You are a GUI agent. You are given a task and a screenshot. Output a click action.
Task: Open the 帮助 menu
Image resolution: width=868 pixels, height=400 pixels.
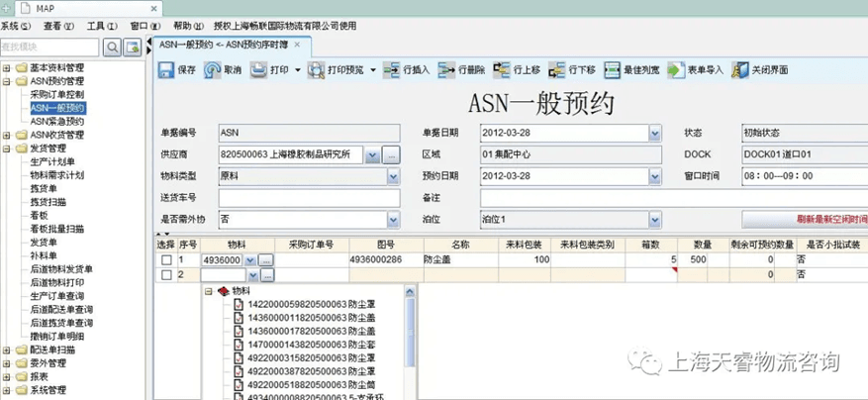tap(182, 26)
